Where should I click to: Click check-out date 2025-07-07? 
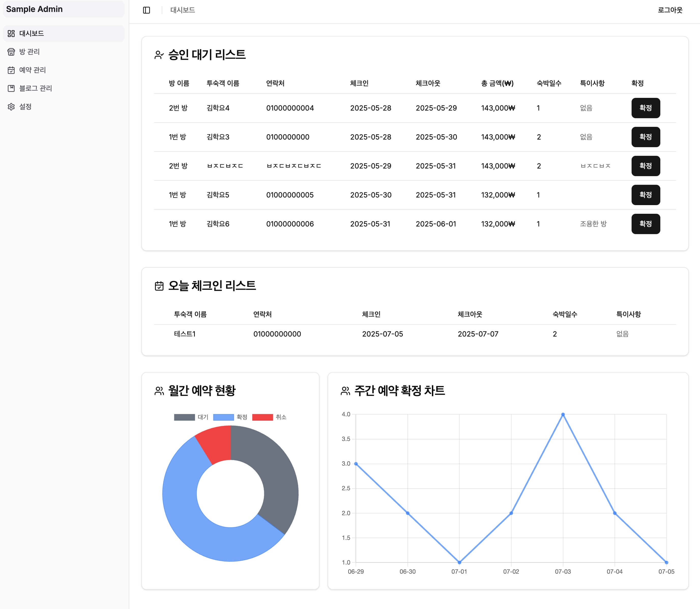[x=478, y=334]
